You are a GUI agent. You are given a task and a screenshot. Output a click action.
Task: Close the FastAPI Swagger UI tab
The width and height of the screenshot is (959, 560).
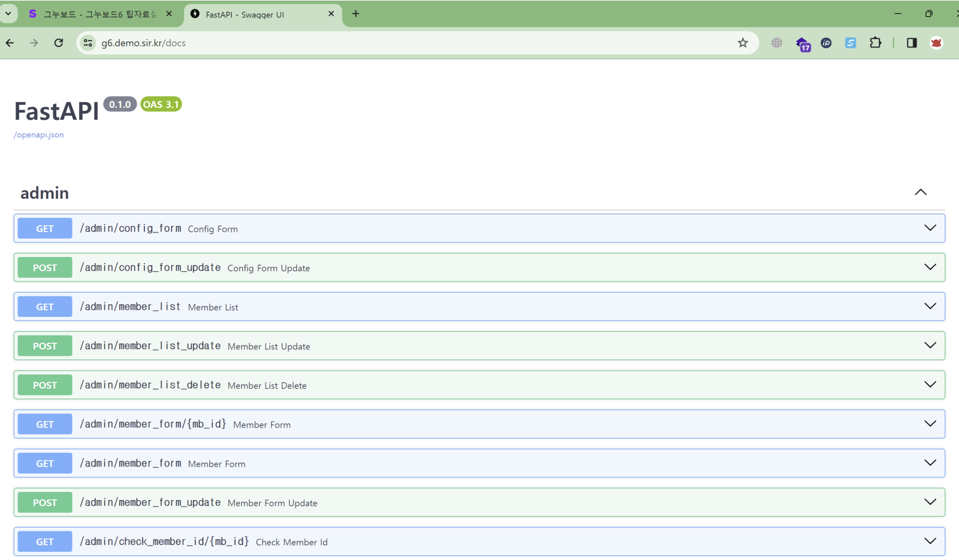point(331,14)
